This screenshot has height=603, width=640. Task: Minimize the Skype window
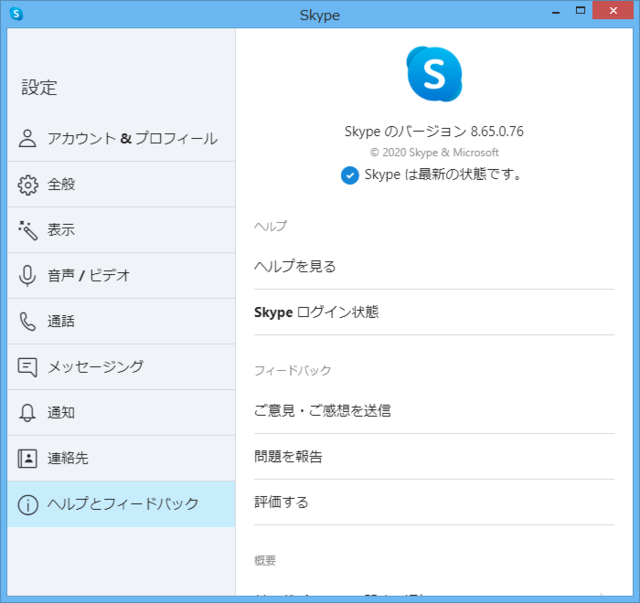[556, 11]
